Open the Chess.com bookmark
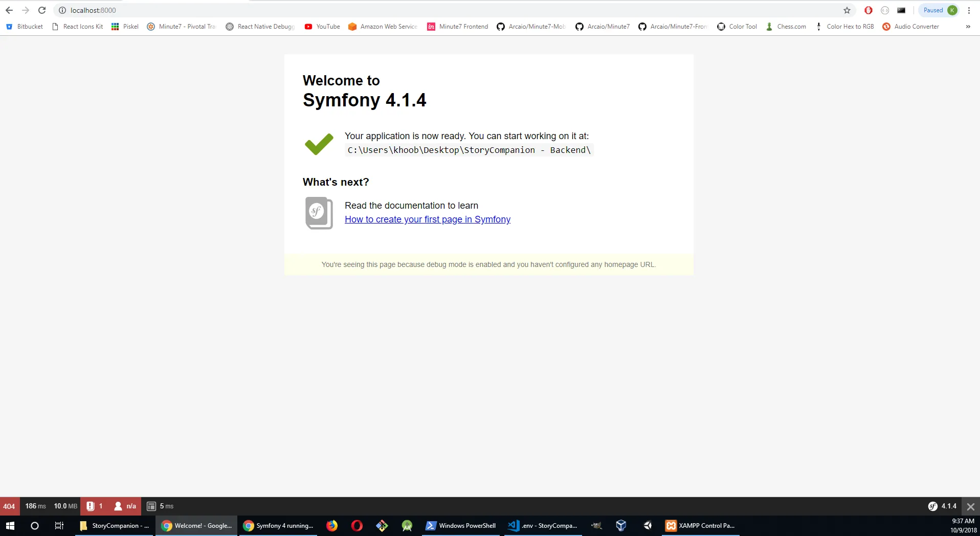Viewport: 980px width, 536px height. tap(786, 27)
